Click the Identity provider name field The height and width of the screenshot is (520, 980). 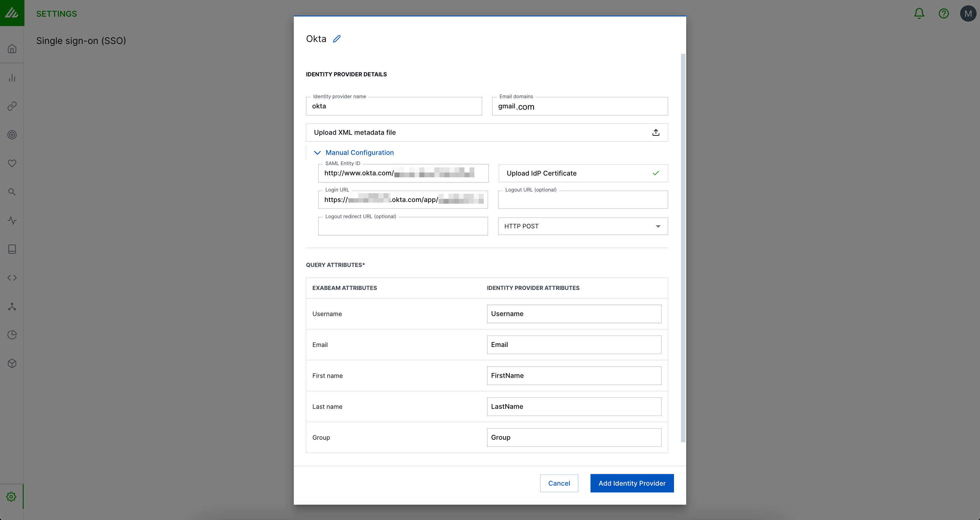point(394,106)
